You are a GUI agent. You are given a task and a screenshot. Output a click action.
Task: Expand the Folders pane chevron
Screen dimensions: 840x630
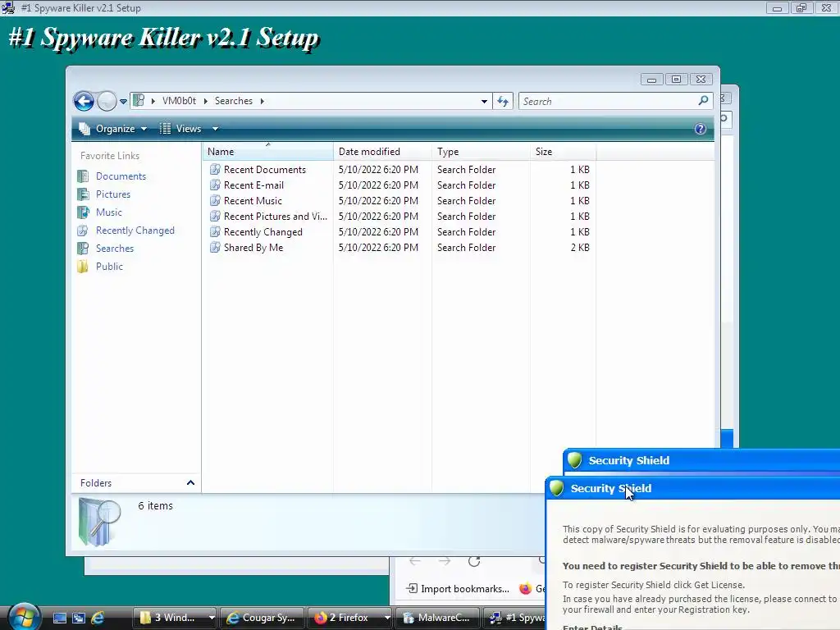point(190,482)
